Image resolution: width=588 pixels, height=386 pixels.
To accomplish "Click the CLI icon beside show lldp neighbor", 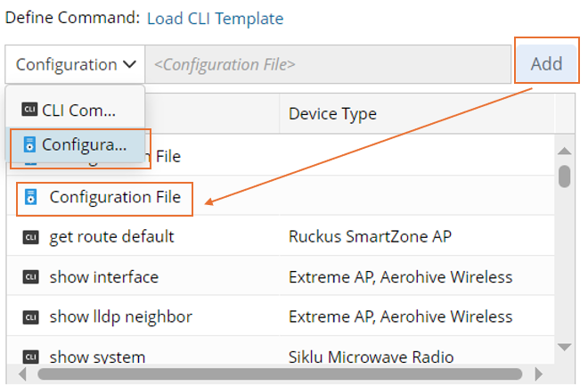I will pos(31,317).
